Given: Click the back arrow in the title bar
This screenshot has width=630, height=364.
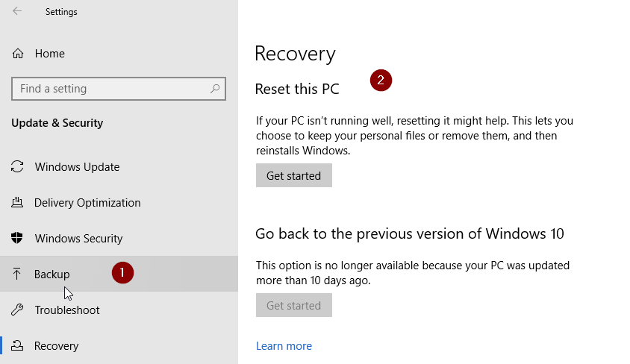Looking at the screenshot, I should click(17, 11).
